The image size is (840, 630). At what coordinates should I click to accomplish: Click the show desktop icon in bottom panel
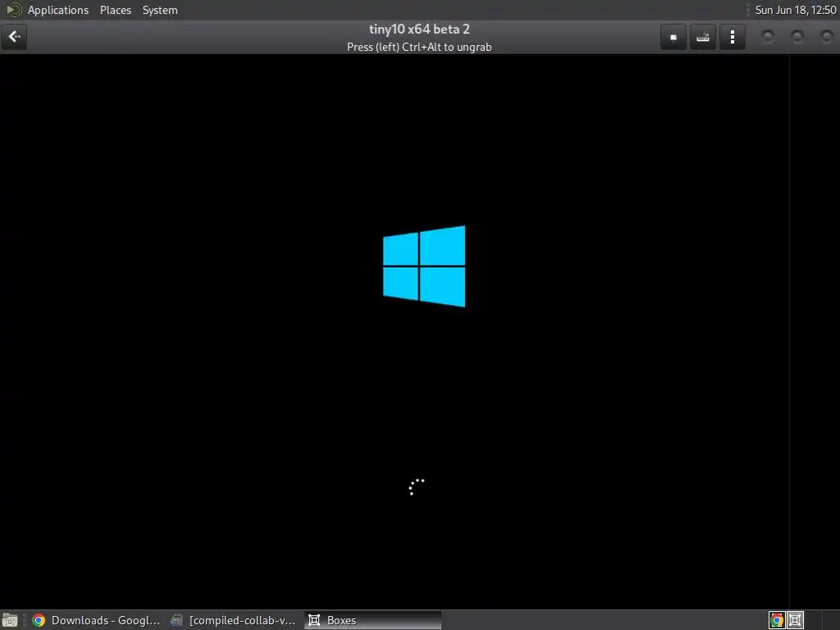pyautogui.click(x=10, y=620)
